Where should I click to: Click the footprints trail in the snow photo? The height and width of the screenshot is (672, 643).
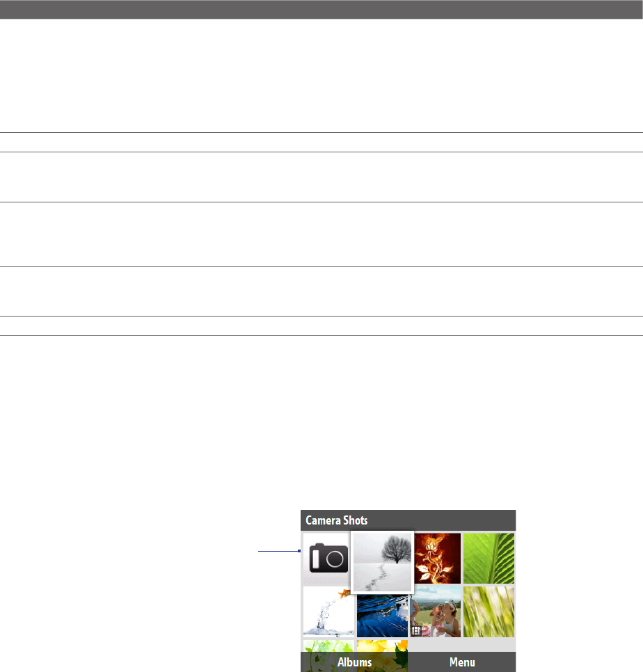(374, 577)
